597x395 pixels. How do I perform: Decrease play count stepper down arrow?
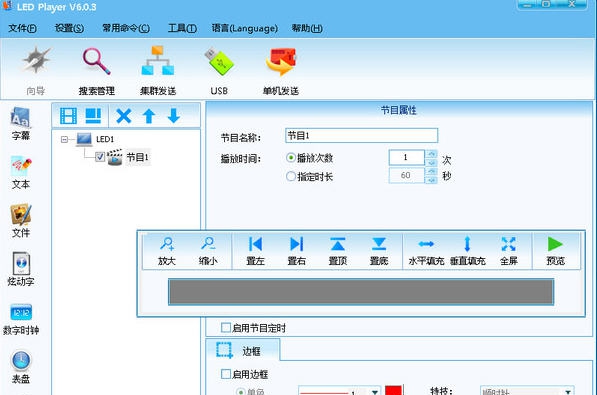[x=431, y=162]
